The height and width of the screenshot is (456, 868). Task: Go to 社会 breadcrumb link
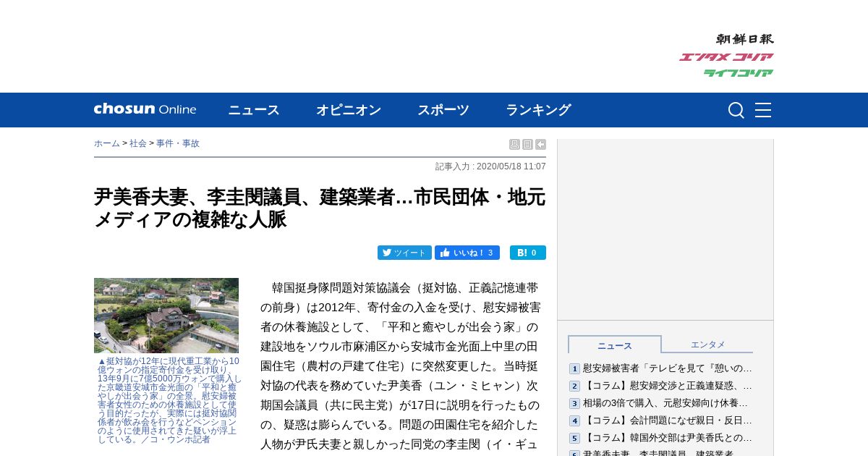click(138, 143)
